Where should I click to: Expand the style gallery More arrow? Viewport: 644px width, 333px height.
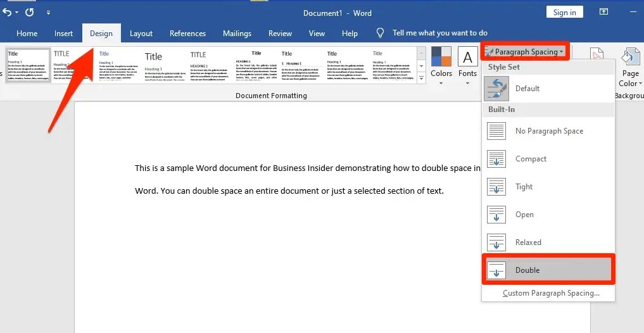(421, 78)
